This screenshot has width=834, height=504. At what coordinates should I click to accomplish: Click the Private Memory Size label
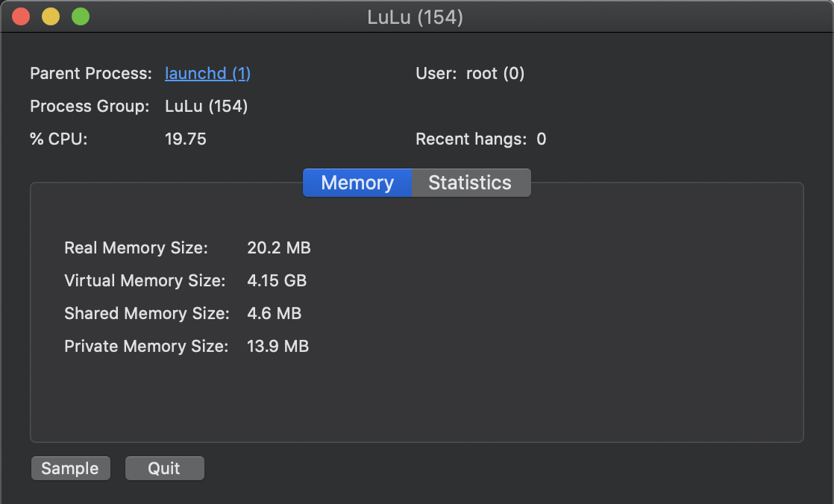[148, 346]
